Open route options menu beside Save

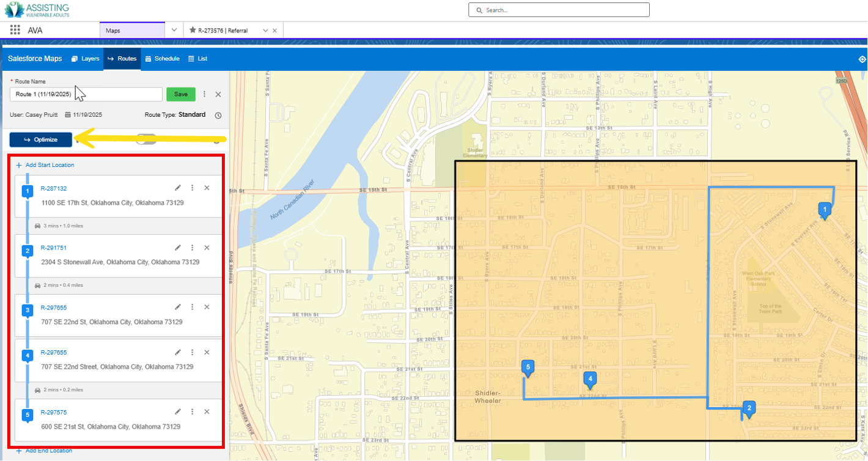pyautogui.click(x=204, y=94)
